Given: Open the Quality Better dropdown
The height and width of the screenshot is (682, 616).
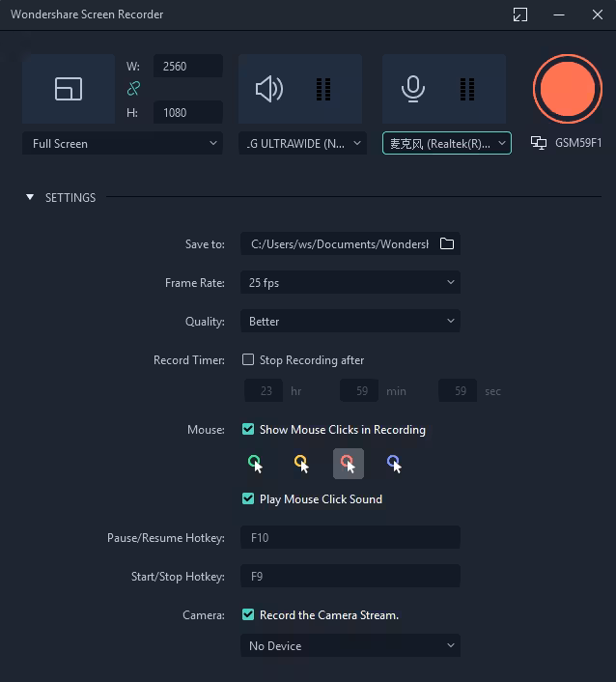Looking at the screenshot, I should (350, 321).
